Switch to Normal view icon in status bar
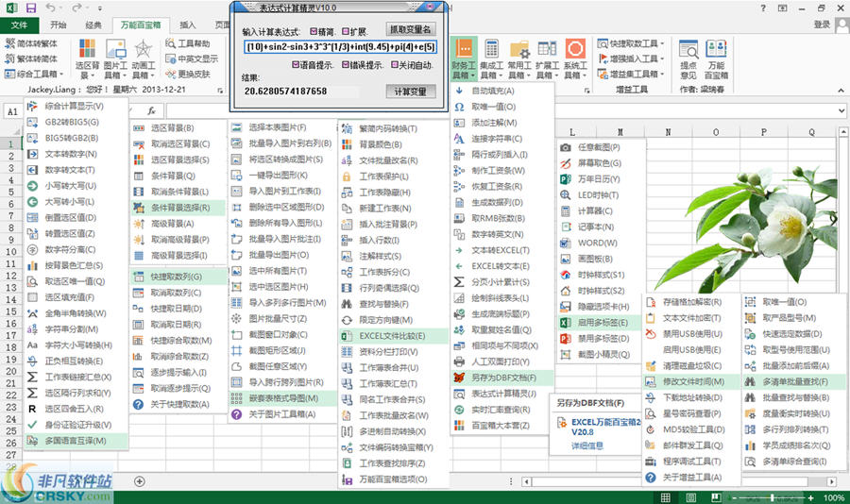This screenshot has height=504, width=850. pyautogui.click(x=665, y=497)
